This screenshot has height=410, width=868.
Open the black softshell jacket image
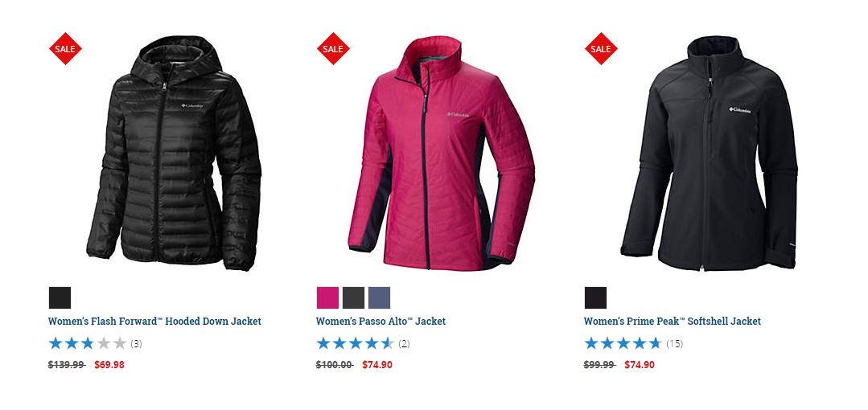pos(710,154)
